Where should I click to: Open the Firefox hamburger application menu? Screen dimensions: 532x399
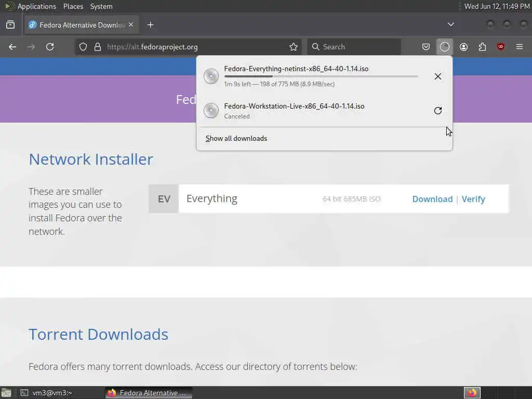click(x=520, y=47)
